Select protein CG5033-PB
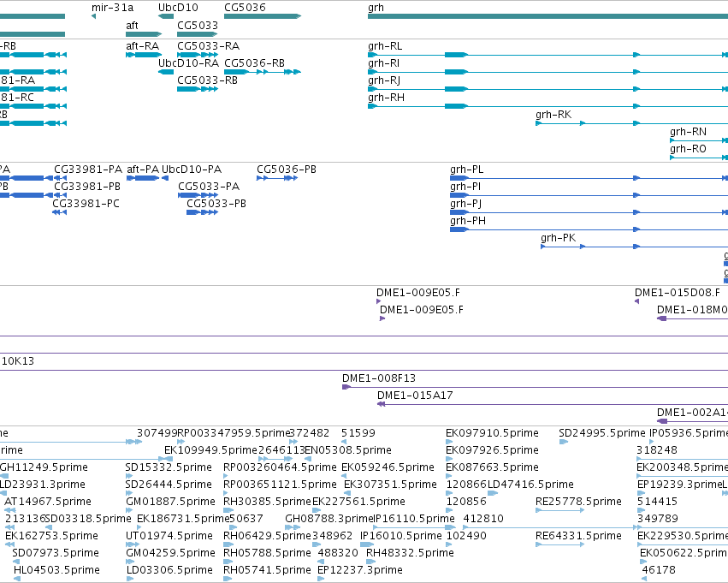Image resolution: width=728 pixels, height=583 pixels. pyautogui.click(x=216, y=204)
